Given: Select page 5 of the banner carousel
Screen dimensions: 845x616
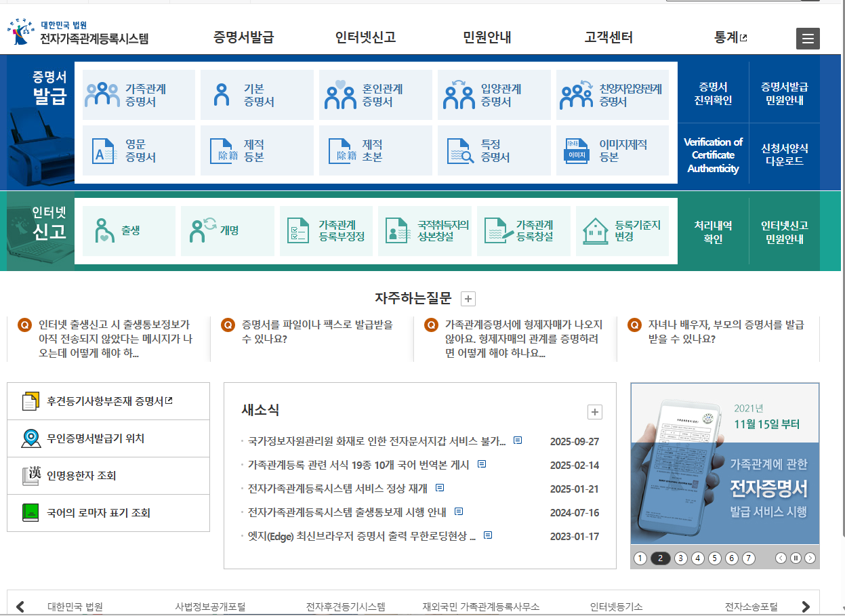Looking at the screenshot, I should tap(714, 558).
